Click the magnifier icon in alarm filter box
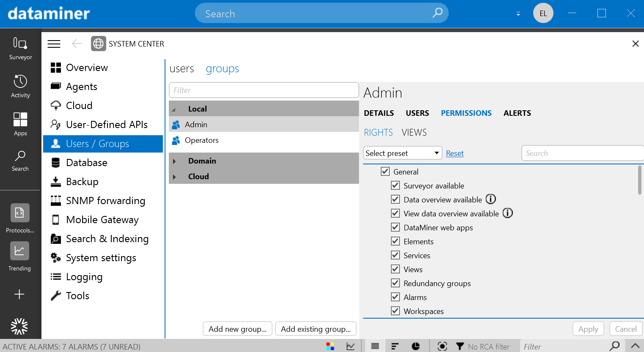This screenshot has height=352, width=644. click(x=615, y=346)
